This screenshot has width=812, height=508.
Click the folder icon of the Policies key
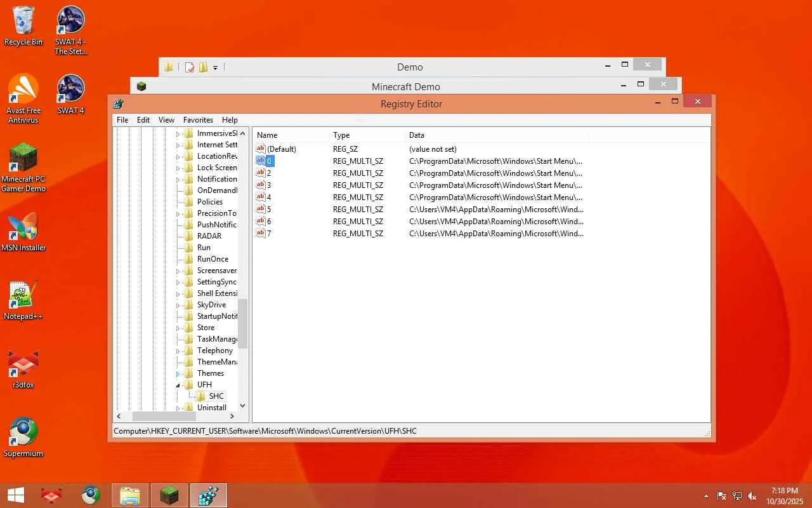[188, 202]
